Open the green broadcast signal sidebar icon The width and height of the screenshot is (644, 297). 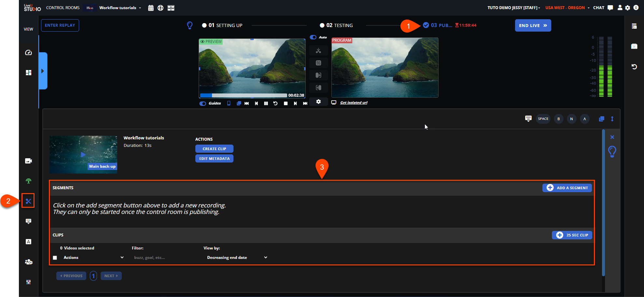pyautogui.click(x=29, y=181)
